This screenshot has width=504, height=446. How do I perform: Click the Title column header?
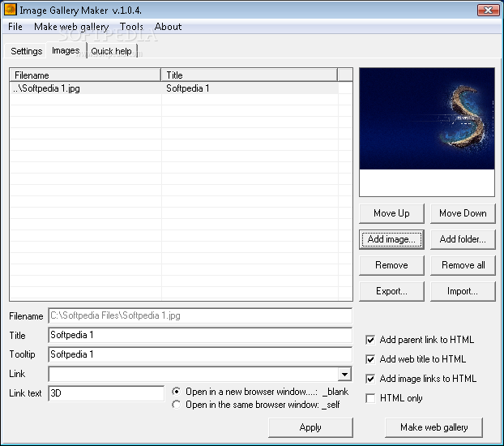pyautogui.click(x=249, y=75)
